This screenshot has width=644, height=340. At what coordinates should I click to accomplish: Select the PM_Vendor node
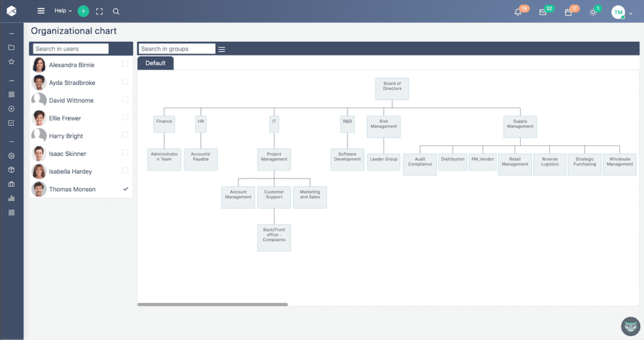(x=482, y=162)
